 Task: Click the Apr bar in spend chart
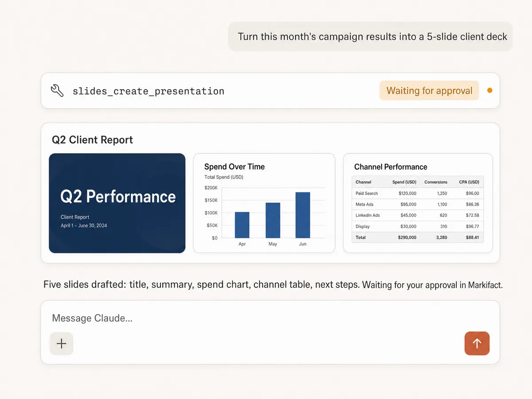point(242,225)
